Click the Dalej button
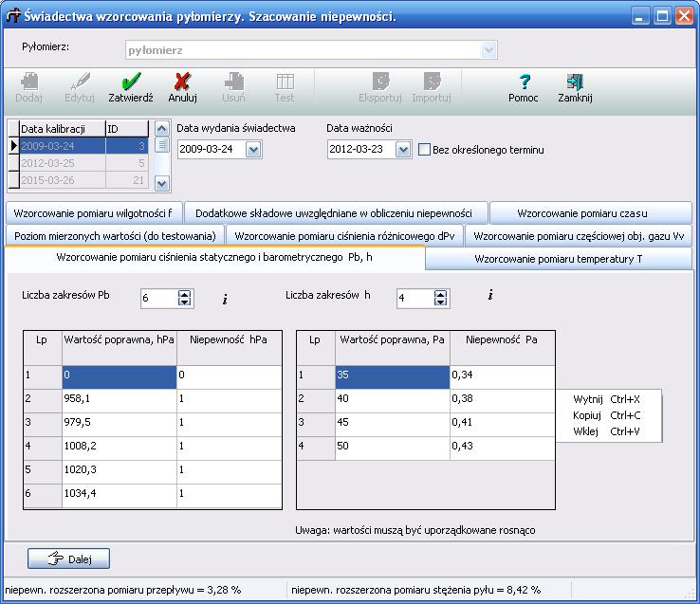This screenshot has height=604, width=700. click(x=68, y=558)
